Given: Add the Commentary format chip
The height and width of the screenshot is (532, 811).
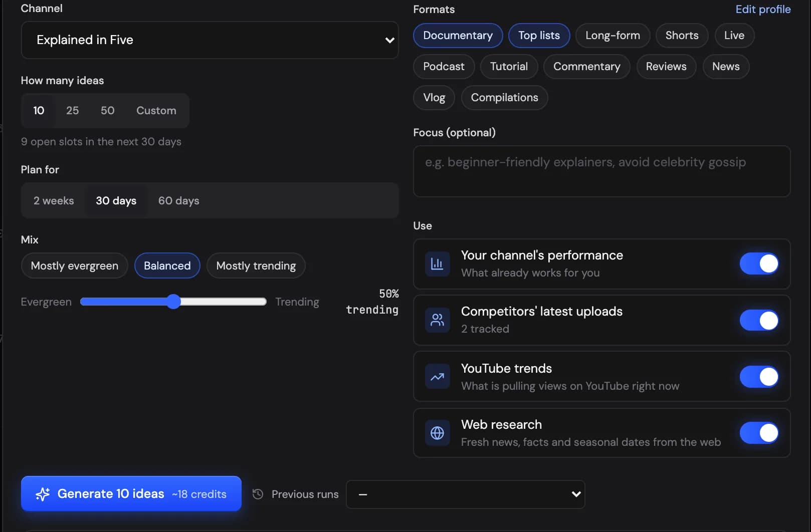Looking at the screenshot, I should [x=586, y=67].
